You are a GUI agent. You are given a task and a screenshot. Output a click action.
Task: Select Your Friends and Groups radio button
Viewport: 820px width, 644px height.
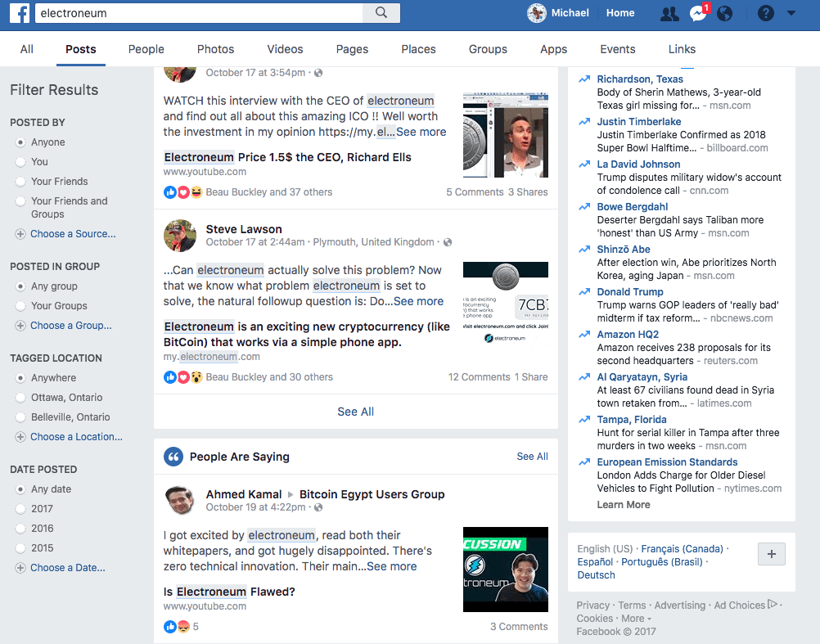[x=20, y=201]
